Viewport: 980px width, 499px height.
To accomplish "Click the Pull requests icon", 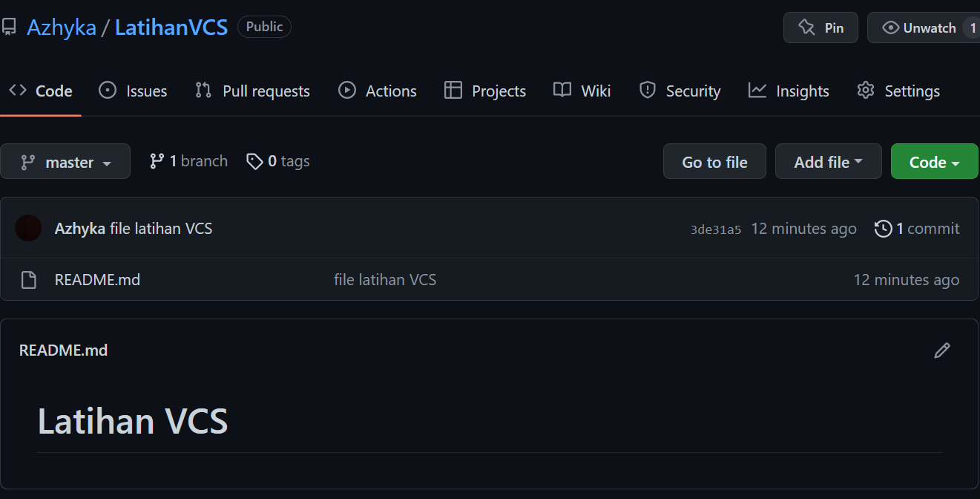I will (201, 90).
